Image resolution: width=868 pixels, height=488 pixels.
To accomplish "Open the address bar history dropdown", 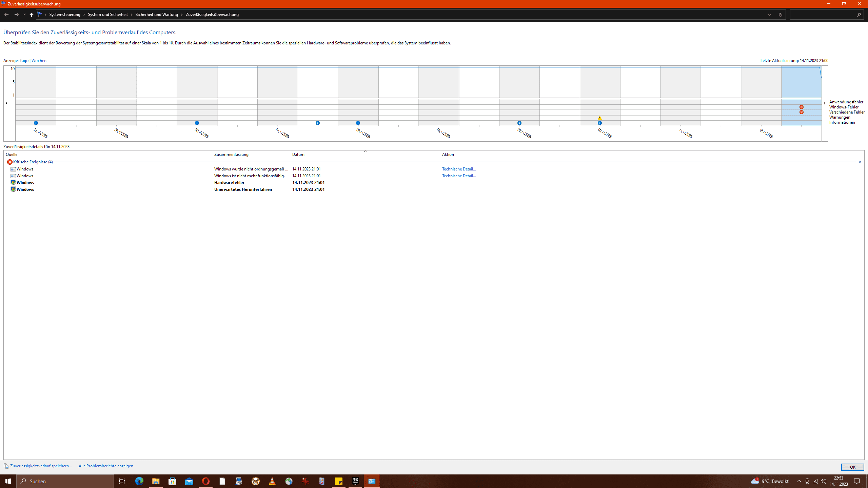I will 769,15.
